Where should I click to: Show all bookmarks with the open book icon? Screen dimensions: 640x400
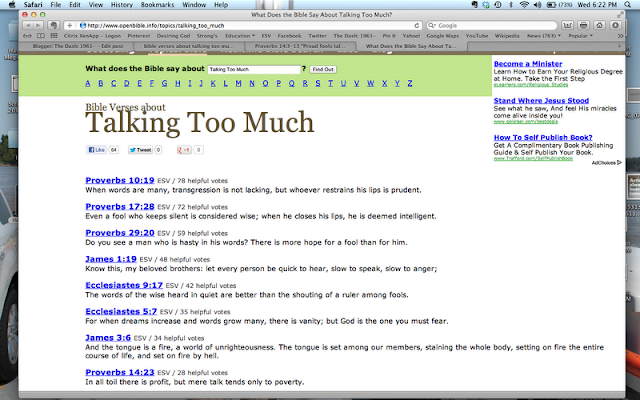pyautogui.click(x=41, y=36)
